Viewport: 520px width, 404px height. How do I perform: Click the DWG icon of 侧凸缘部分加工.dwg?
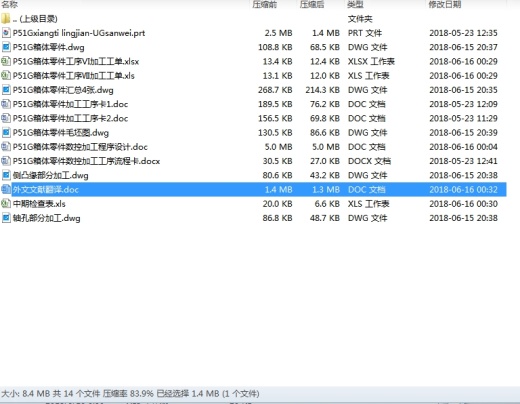tap(6, 175)
